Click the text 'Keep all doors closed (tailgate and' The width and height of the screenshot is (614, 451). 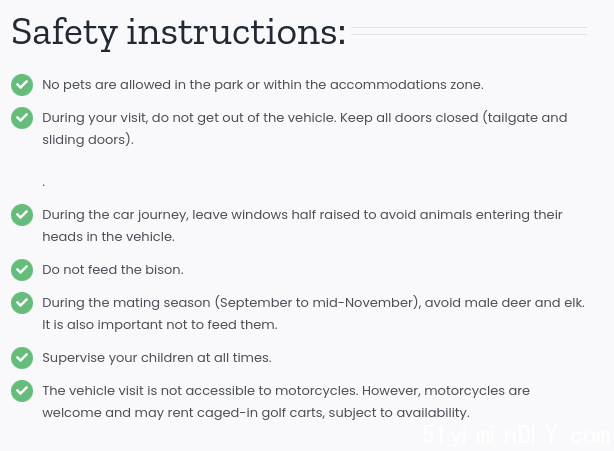[453, 118]
